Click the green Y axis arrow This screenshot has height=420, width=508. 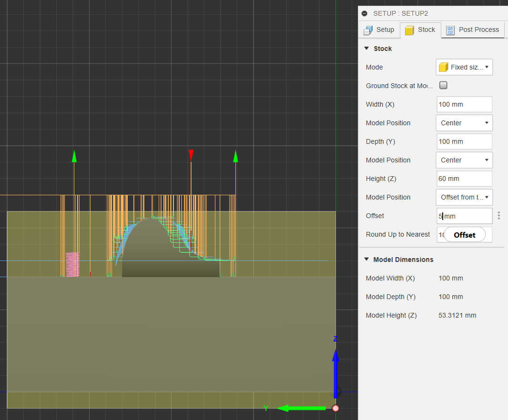pos(300,408)
